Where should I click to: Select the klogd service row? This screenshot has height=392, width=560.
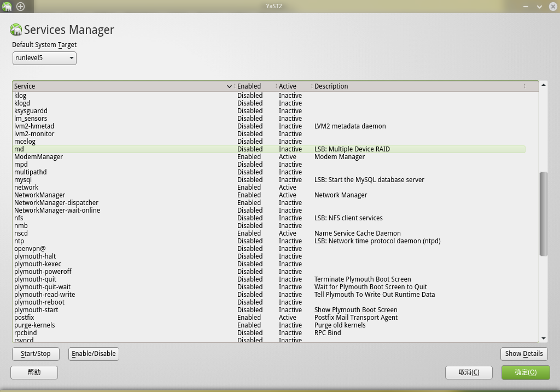[269, 103]
